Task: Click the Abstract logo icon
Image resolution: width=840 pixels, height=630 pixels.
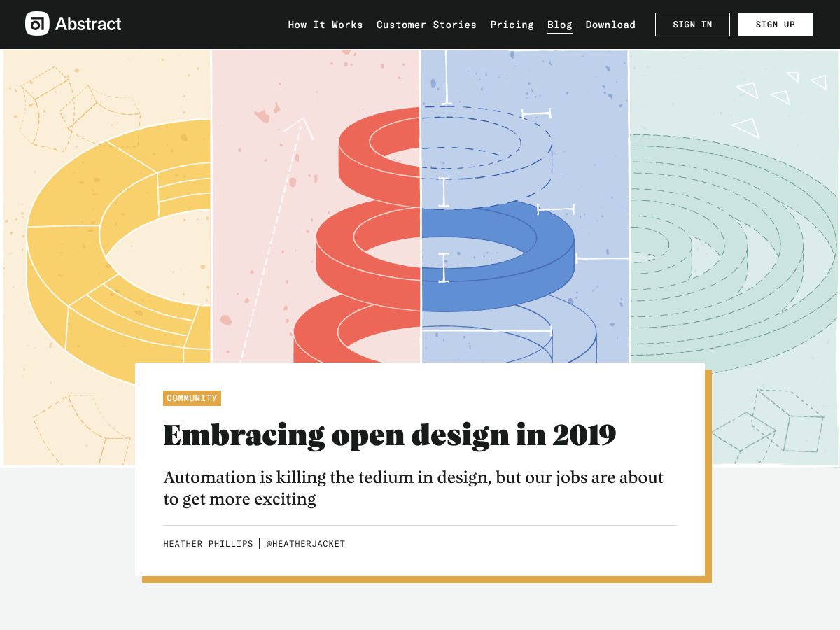Action: pyautogui.click(x=37, y=24)
